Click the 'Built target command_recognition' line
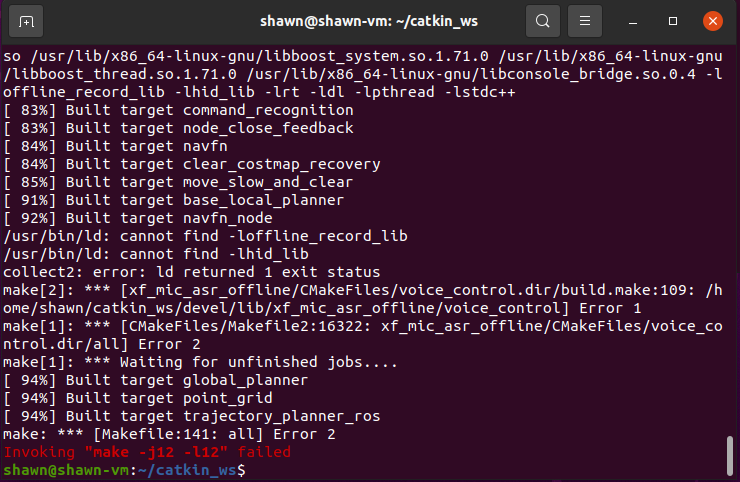The height and width of the screenshot is (482, 740). (178, 110)
